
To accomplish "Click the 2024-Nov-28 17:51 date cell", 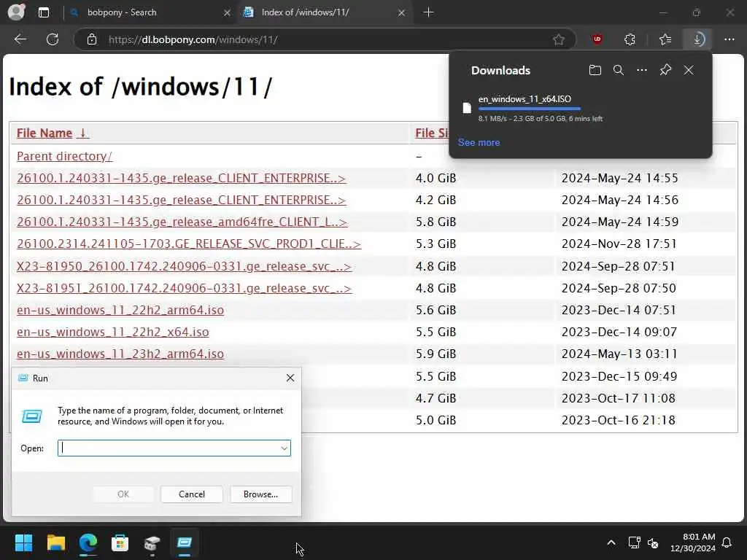I will (619, 244).
